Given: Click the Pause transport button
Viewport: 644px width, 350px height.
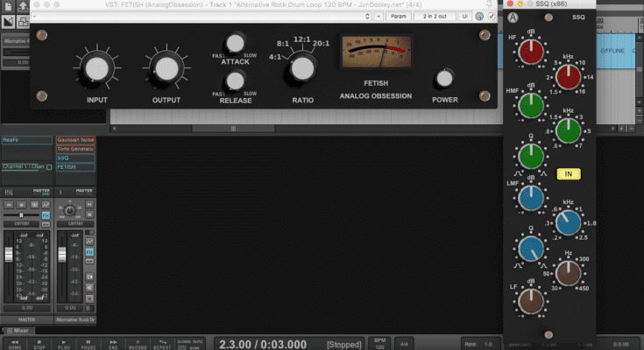Looking at the screenshot, I should click(89, 342).
